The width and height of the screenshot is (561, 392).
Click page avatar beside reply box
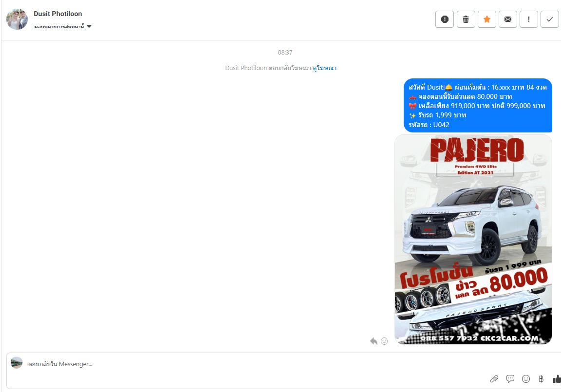click(17, 363)
